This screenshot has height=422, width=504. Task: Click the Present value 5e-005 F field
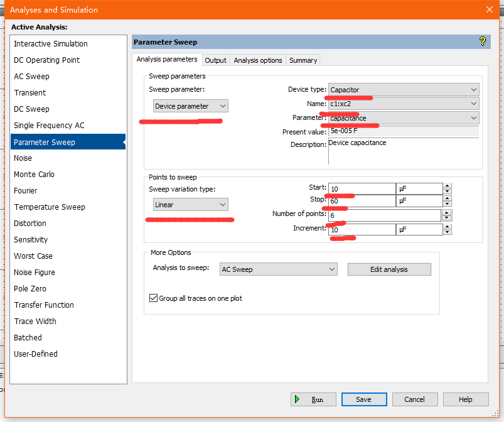(x=404, y=131)
